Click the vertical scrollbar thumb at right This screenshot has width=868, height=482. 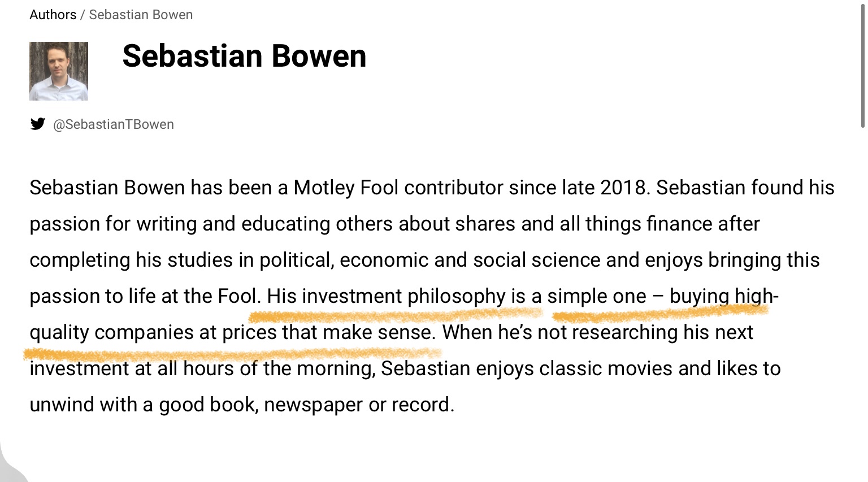click(x=862, y=68)
